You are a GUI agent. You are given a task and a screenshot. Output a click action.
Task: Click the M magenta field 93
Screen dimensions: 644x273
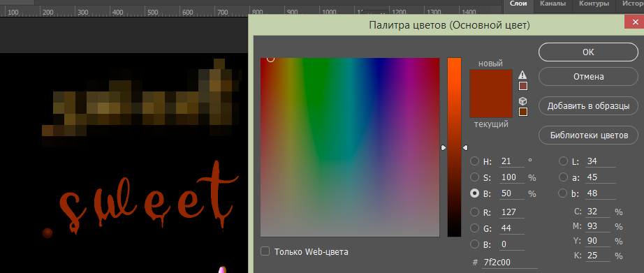598,226
